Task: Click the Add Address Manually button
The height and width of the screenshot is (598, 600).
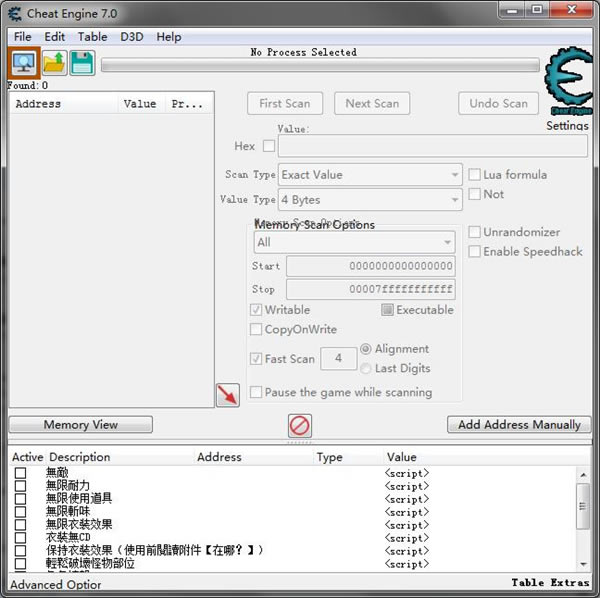Action: 519,425
